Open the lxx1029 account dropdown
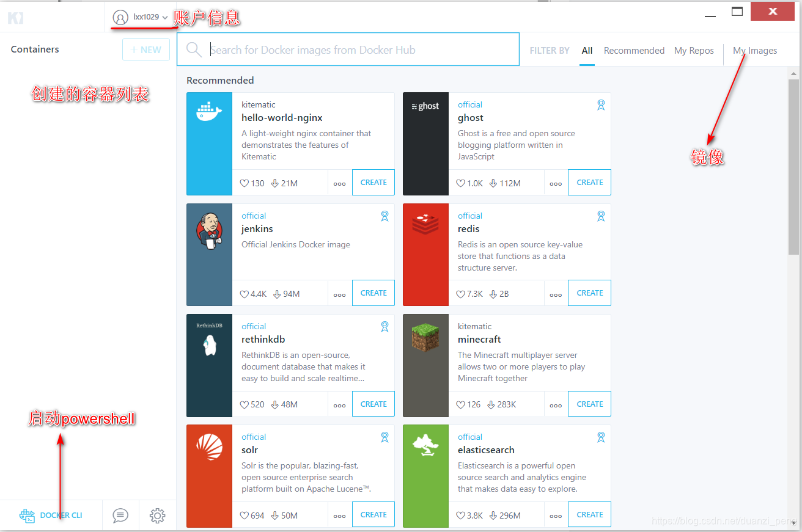 point(141,17)
